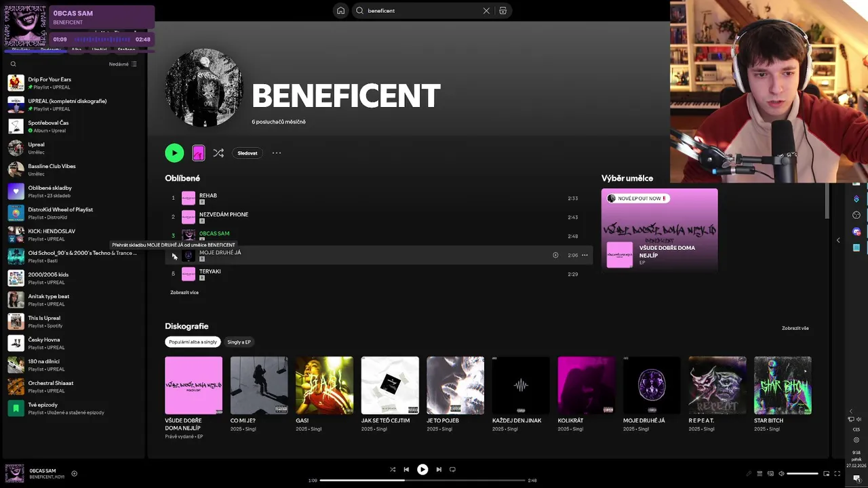Enter full screen with the expand icon
The image size is (868, 488).
[837, 474]
